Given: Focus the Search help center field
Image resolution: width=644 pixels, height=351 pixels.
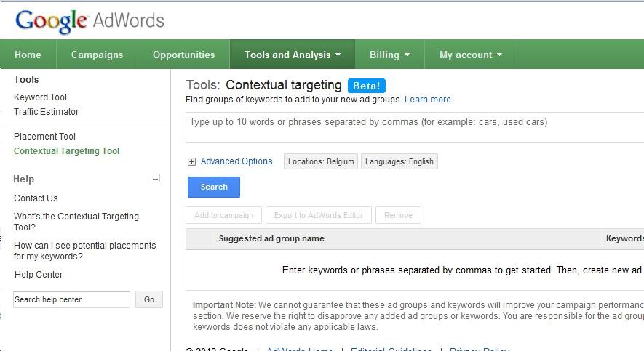Looking at the screenshot, I should pyautogui.click(x=71, y=299).
